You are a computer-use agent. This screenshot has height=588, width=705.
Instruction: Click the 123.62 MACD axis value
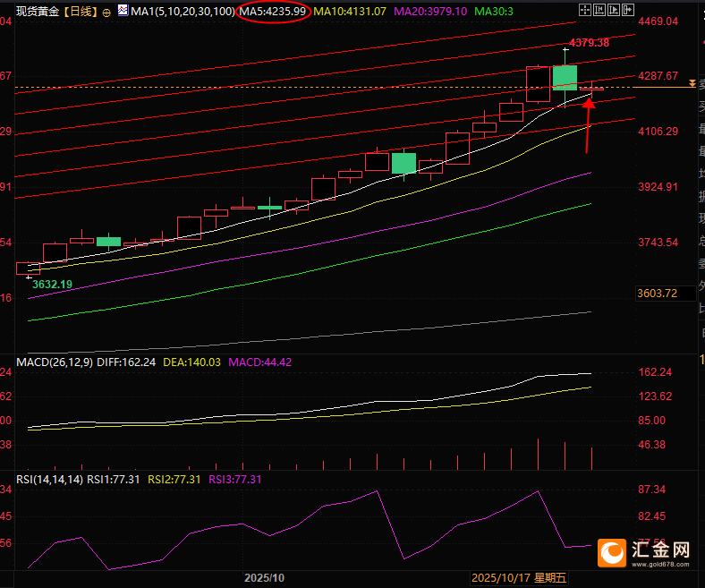point(655,396)
